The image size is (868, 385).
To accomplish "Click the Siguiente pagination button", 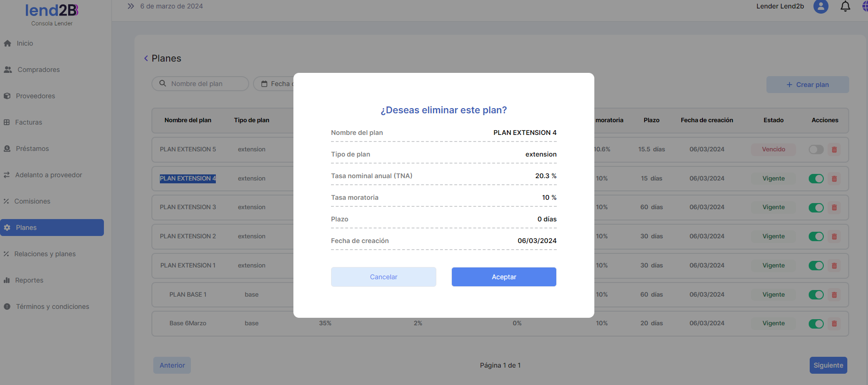I will [828, 365].
